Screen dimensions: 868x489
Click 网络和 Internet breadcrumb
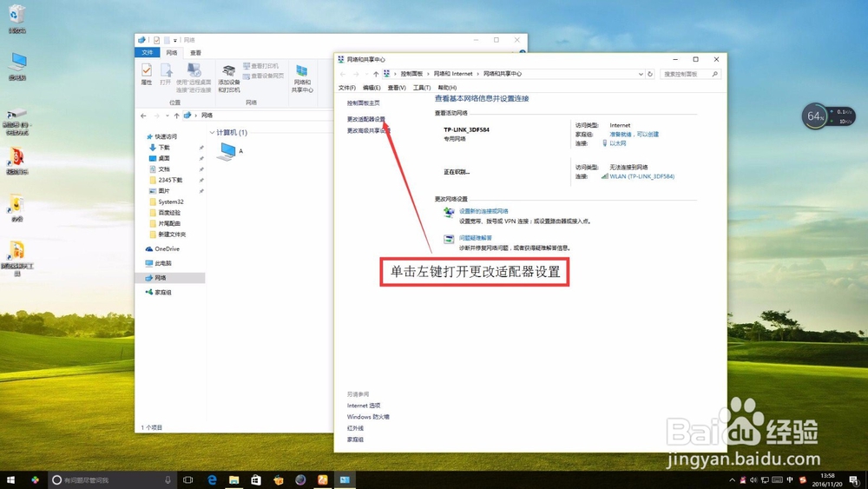point(453,74)
